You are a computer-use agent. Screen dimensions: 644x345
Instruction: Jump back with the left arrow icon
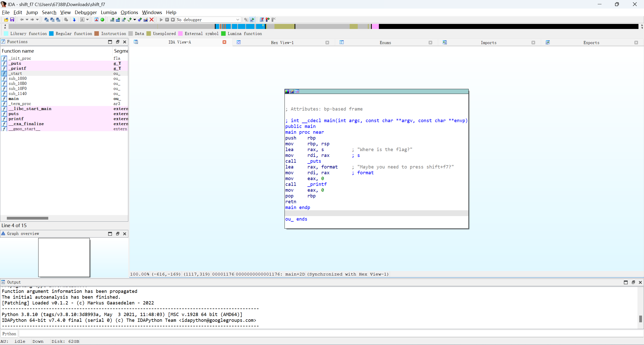pos(22,20)
